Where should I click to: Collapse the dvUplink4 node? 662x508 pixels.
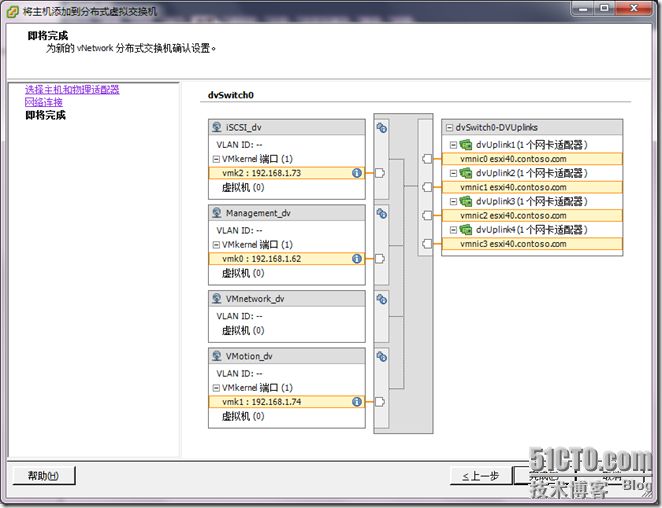point(453,230)
